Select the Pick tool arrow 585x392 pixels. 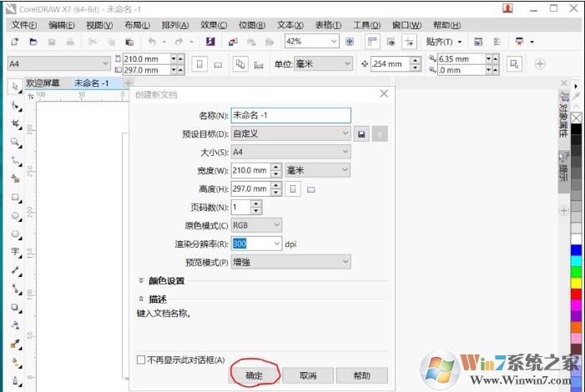15,87
